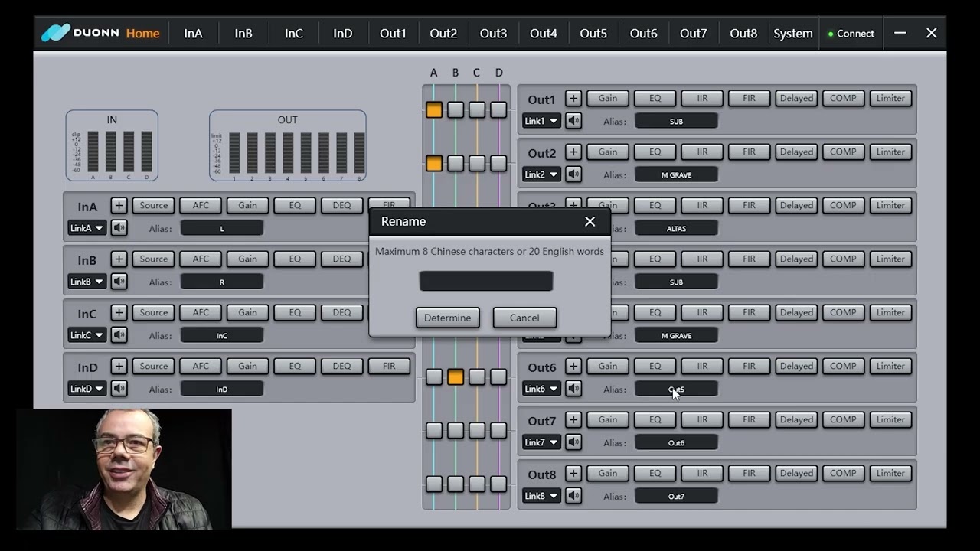Switch to the Out3 tab
980x551 pixels.
click(493, 33)
